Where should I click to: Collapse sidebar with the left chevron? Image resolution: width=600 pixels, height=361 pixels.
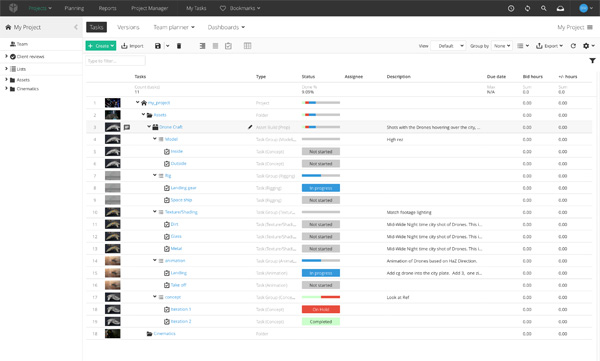(x=76, y=27)
